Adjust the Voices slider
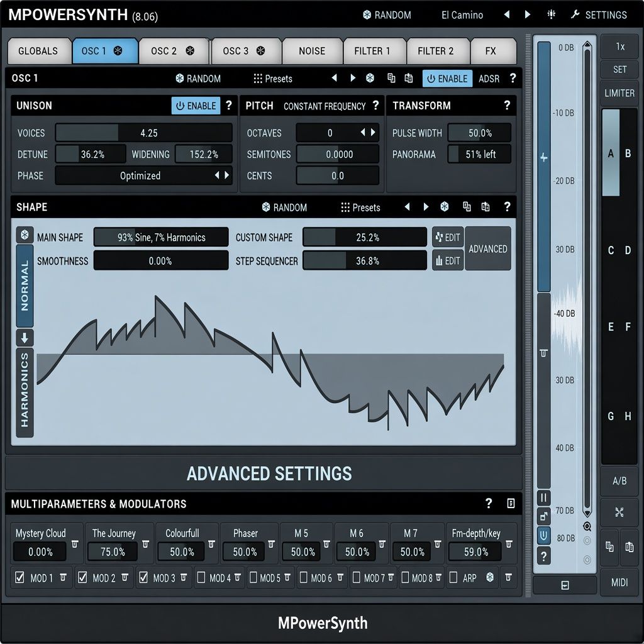This screenshot has width=644, height=644. tap(144, 133)
